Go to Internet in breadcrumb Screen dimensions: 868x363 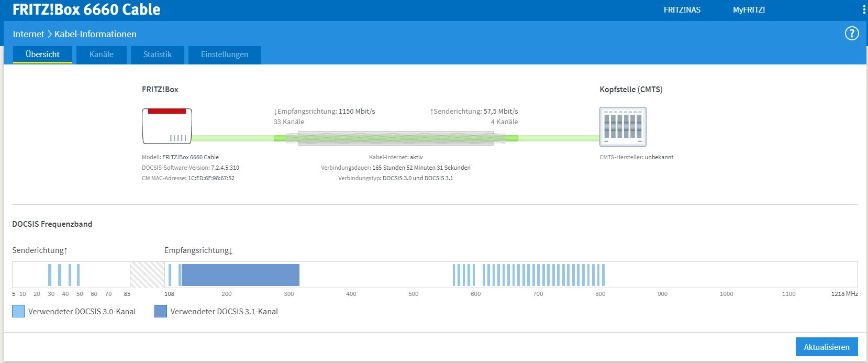tap(28, 34)
